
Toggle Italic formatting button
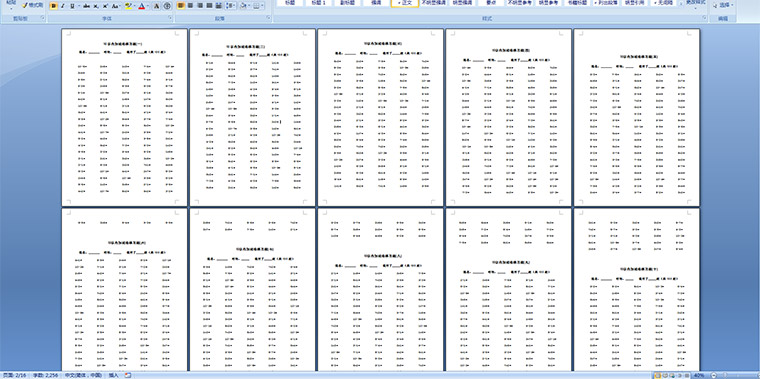click(x=63, y=6)
